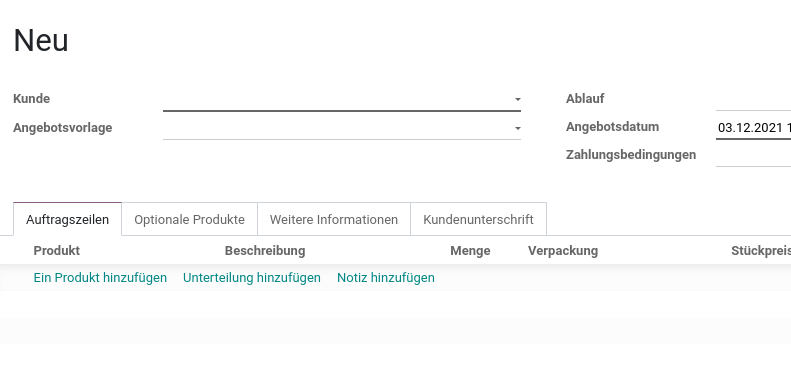Select the Ablauf date field
The width and height of the screenshot is (791, 369).
[753, 99]
